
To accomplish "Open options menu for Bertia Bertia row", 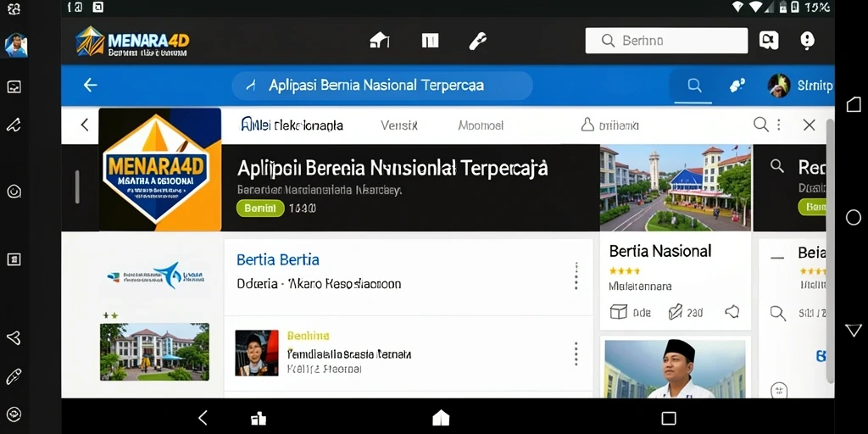I will click(x=576, y=275).
